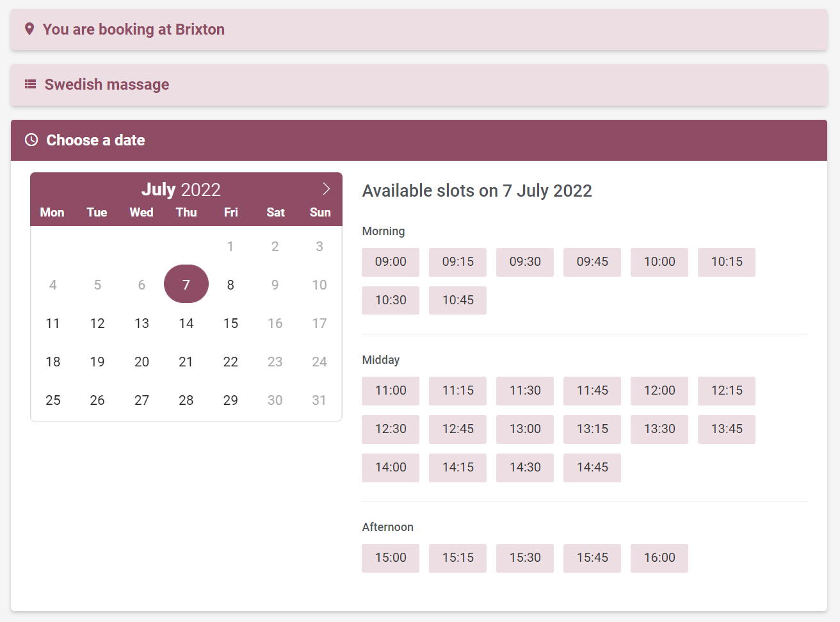Go to next month with the chevron arrow
The width and height of the screenshot is (840, 622).
coord(326,188)
